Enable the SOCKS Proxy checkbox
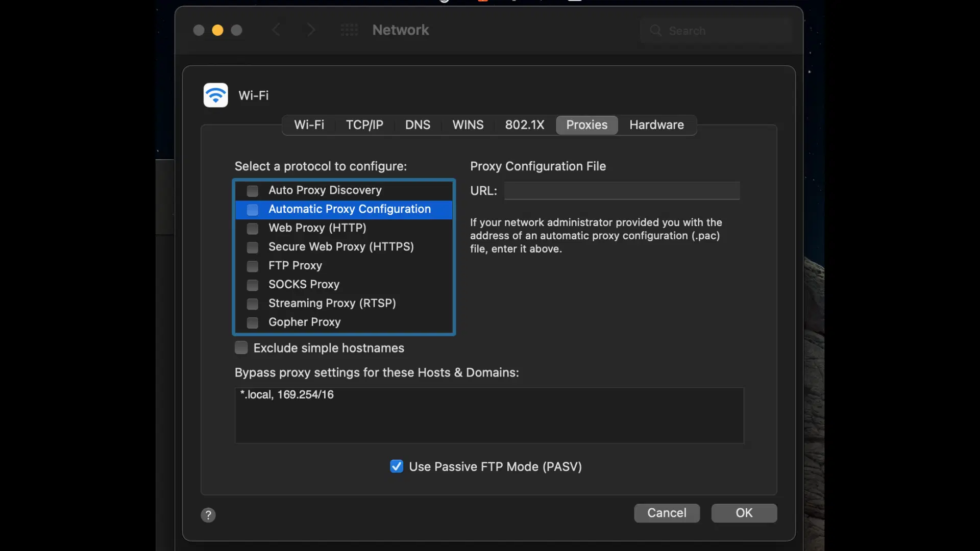This screenshot has height=551, width=980. coord(252,285)
